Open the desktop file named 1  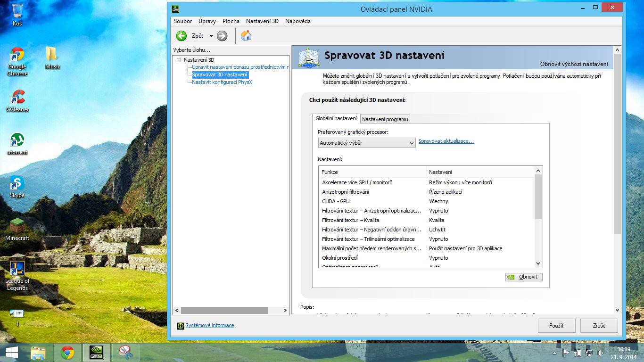pyautogui.click(x=17, y=318)
